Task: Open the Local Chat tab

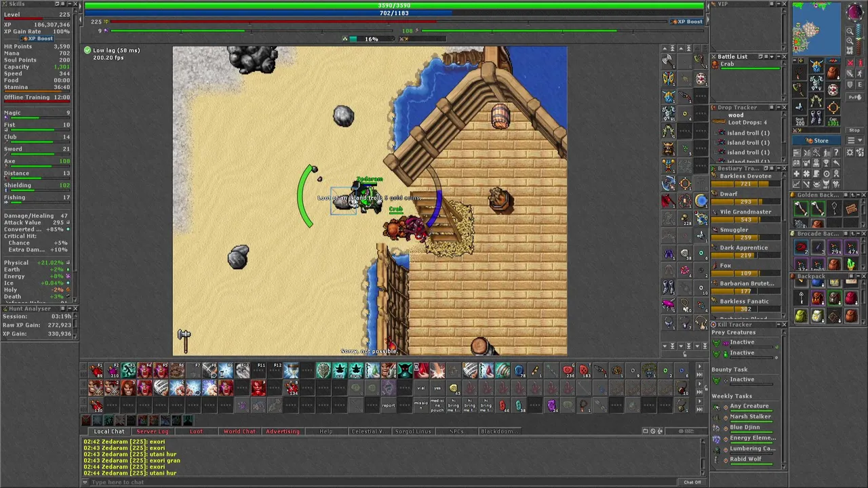Action: (108, 431)
